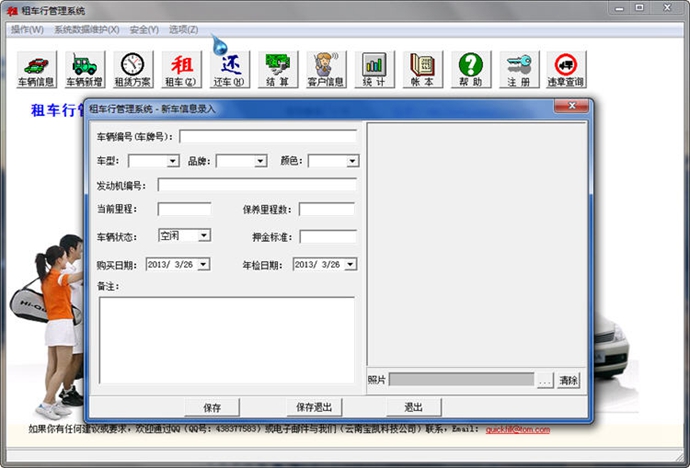
Task: Click the empty vehicle photo preview area
Action: (x=477, y=244)
